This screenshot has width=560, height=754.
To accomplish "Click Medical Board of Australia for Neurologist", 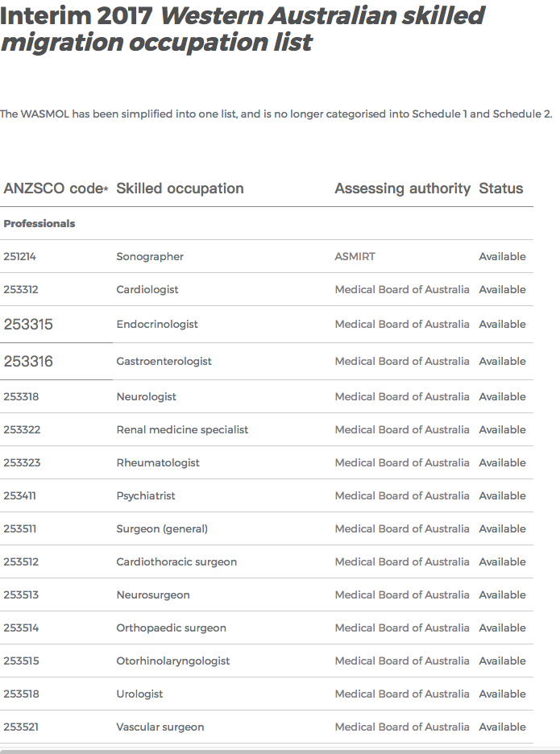I will 401,397.
